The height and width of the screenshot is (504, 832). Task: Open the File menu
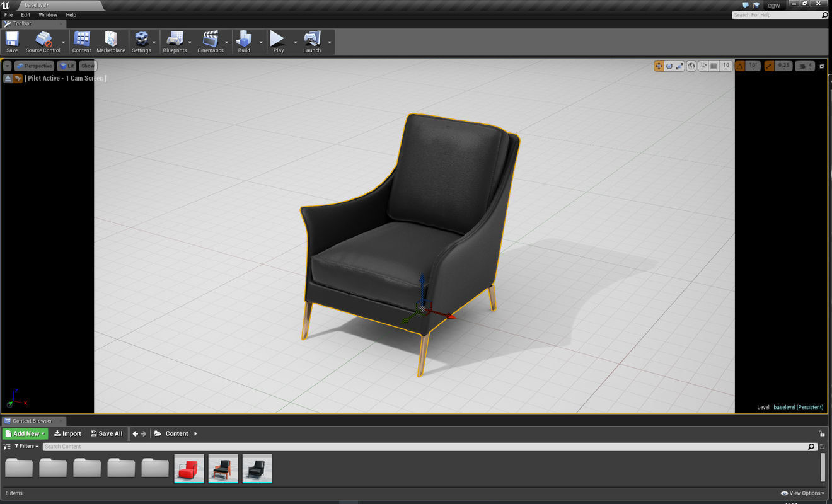[x=8, y=14]
